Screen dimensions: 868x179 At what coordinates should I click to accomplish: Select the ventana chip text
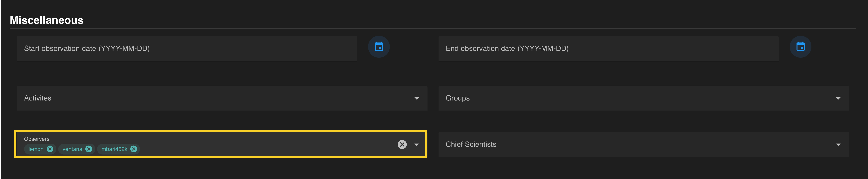pos(72,149)
